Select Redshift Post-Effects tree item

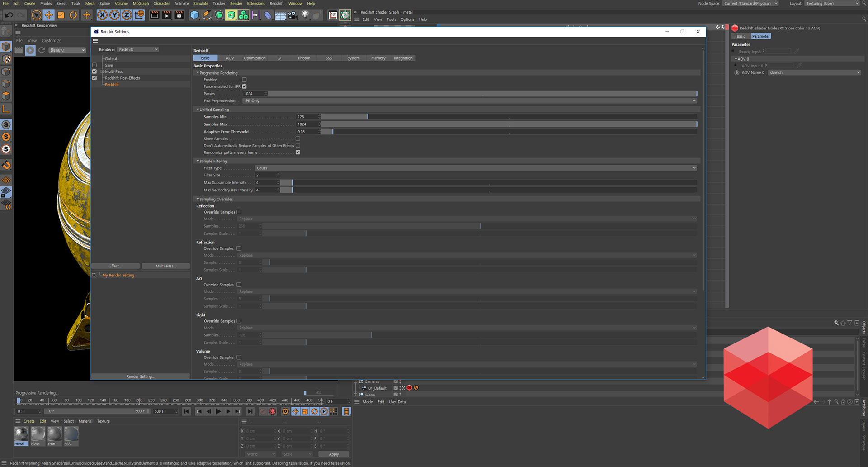tap(123, 78)
